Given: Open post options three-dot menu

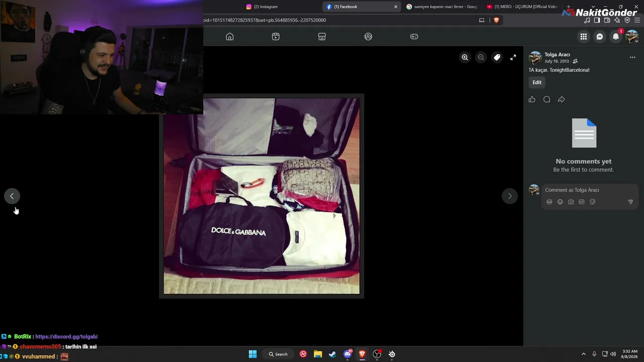Looking at the screenshot, I should pyautogui.click(x=632, y=57).
